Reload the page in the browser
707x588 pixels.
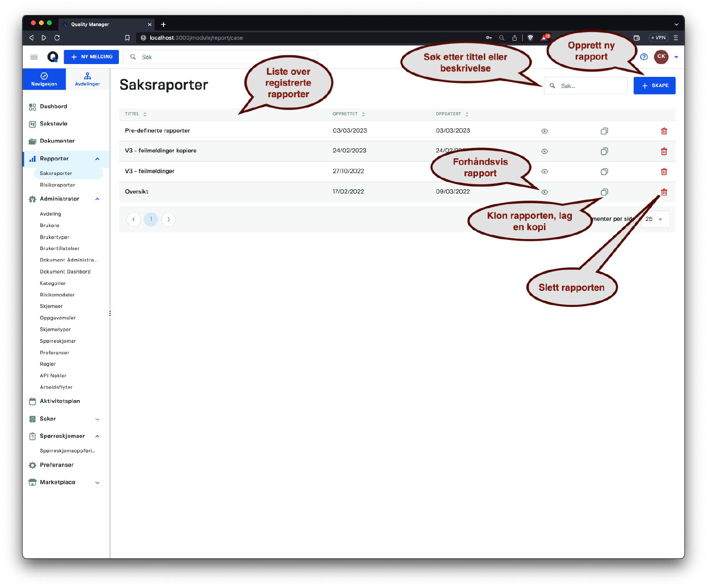click(57, 38)
